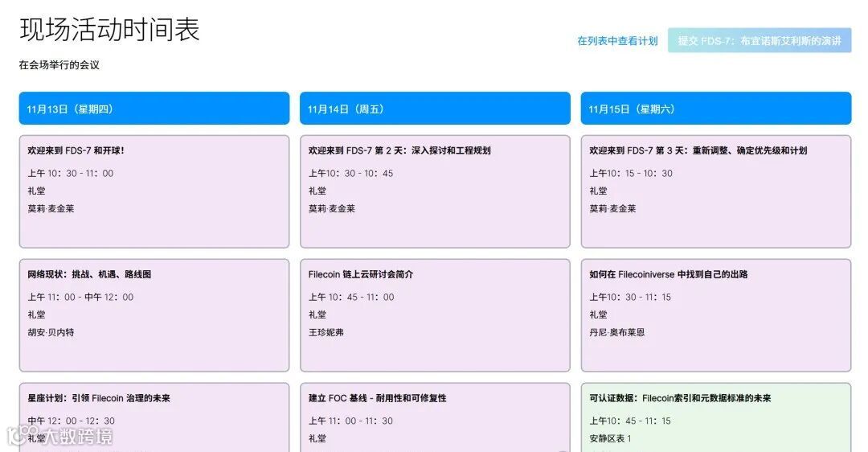Click time 上午10：30 - 11：15
Screen dimensions: 868x452
click(x=630, y=297)
